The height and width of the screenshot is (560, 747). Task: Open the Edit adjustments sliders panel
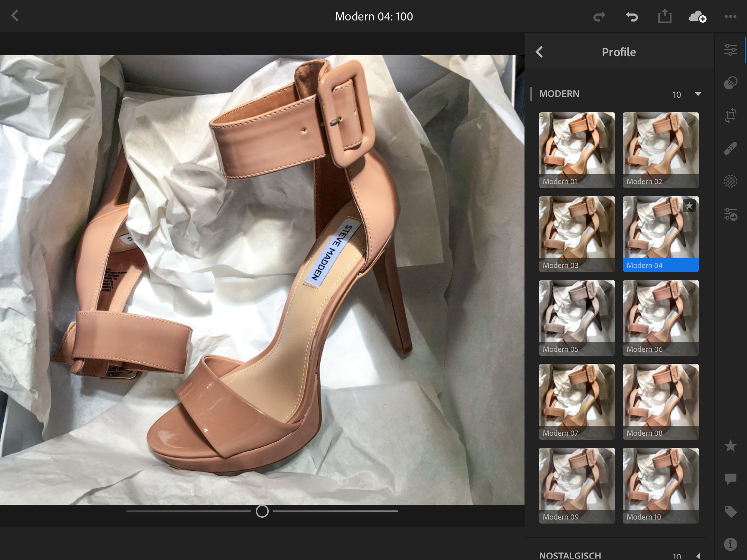coord(730,50)
